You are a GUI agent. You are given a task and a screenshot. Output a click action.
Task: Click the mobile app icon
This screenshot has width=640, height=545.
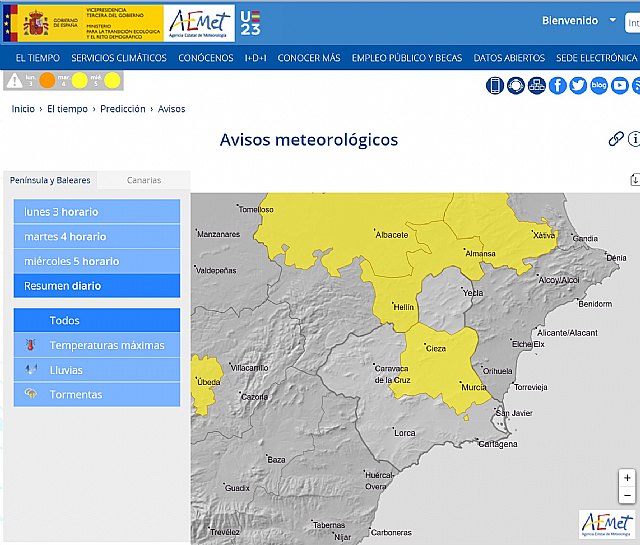[x=495, y=85]
